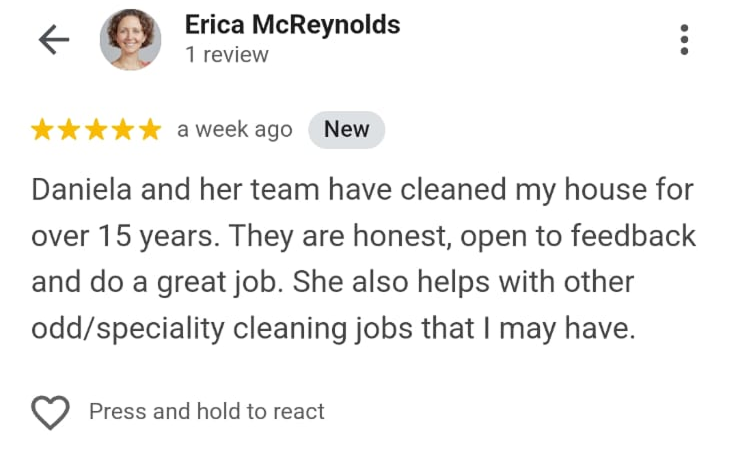Click the review's last words 'may have.'

567,328
